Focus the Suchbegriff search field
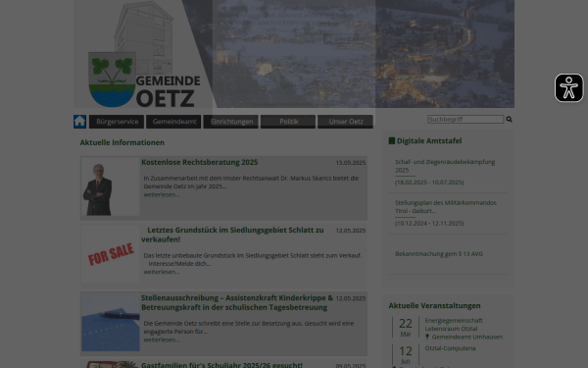 pyautogui.click(x=465, y=119)
